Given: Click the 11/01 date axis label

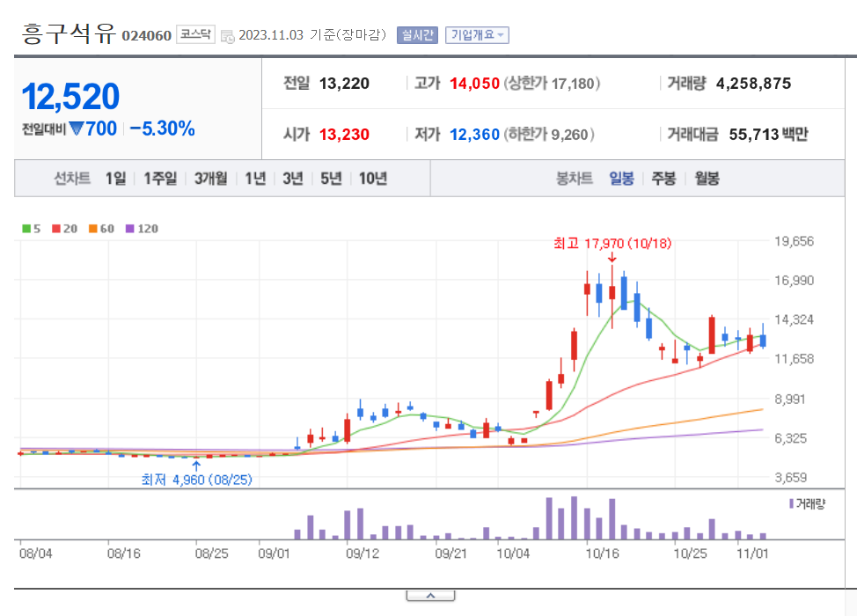Looking at the screenshot, I should click(752, 554).
